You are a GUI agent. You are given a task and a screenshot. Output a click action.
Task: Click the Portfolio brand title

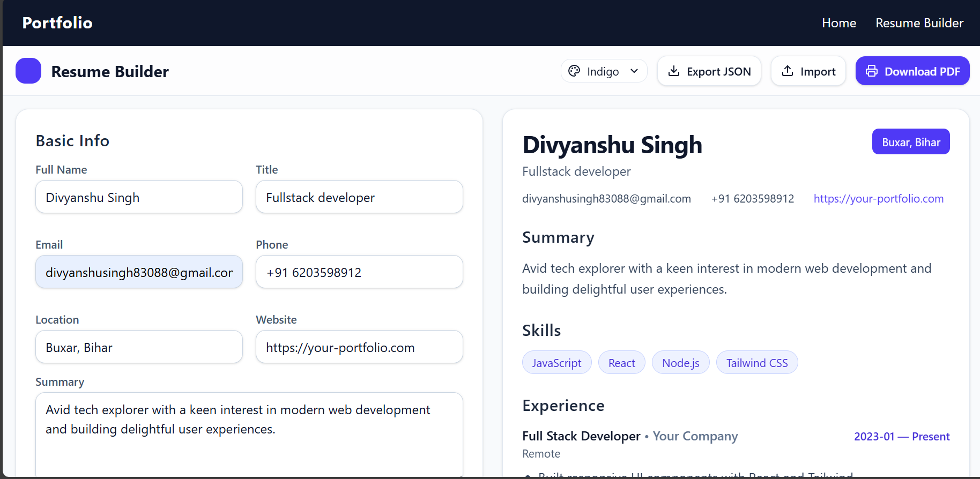click(x=57, y=23)
